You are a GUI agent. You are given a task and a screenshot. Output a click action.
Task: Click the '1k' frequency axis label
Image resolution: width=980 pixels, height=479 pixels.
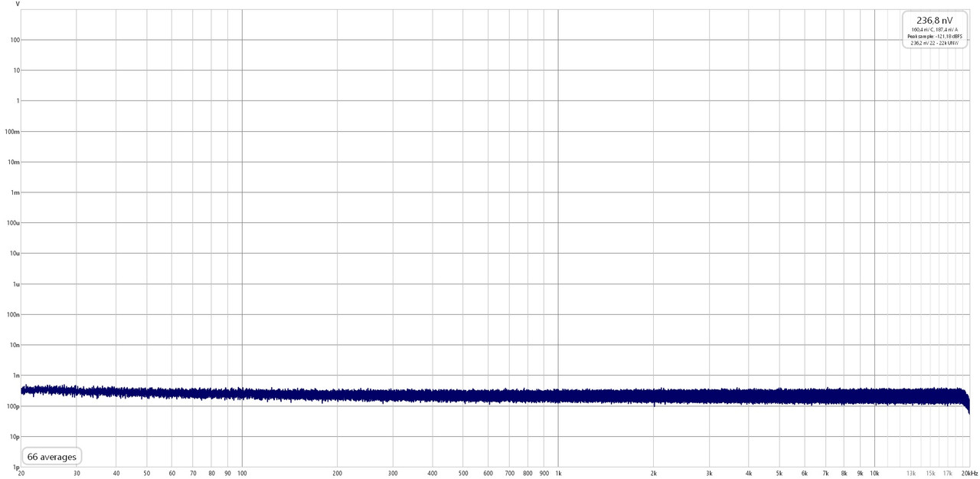pyautogui.click(x=558, y=474)
